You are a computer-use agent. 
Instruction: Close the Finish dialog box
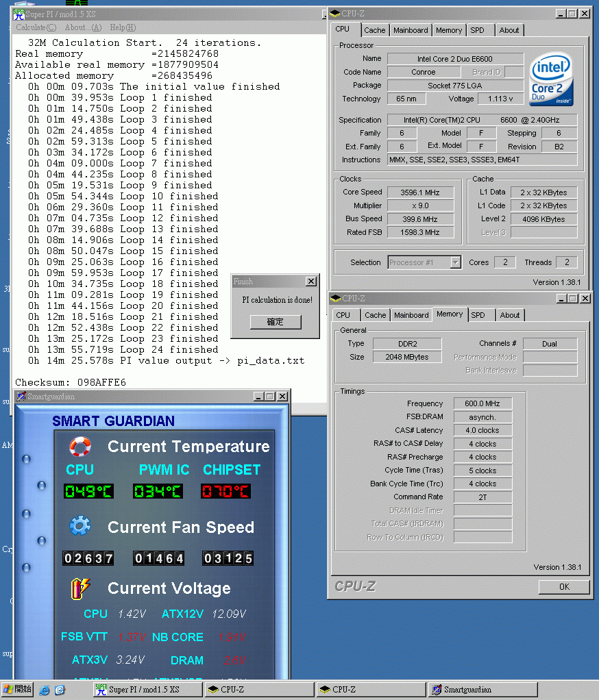click(x=310, y=282)
